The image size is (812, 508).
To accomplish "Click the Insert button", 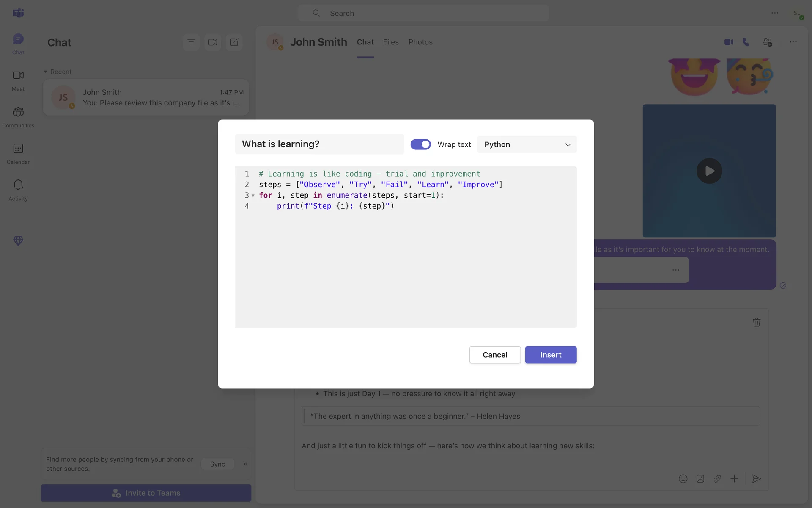I will point(550,355).
